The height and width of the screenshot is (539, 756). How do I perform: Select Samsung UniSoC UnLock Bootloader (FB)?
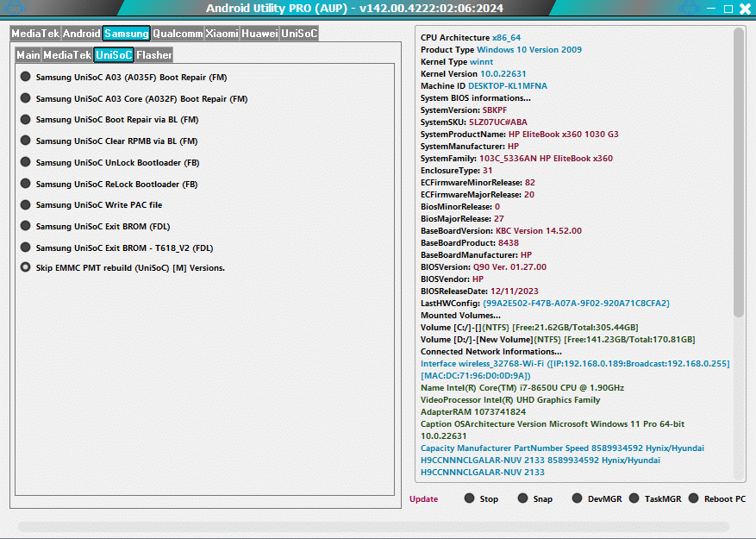pyautogui.click(x=25, y=162)
